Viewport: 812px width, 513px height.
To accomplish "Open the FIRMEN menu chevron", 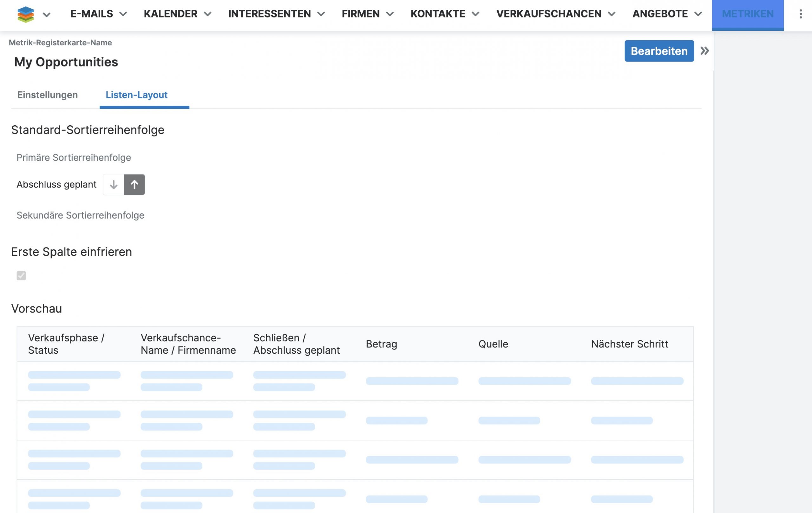I will 390,14.
